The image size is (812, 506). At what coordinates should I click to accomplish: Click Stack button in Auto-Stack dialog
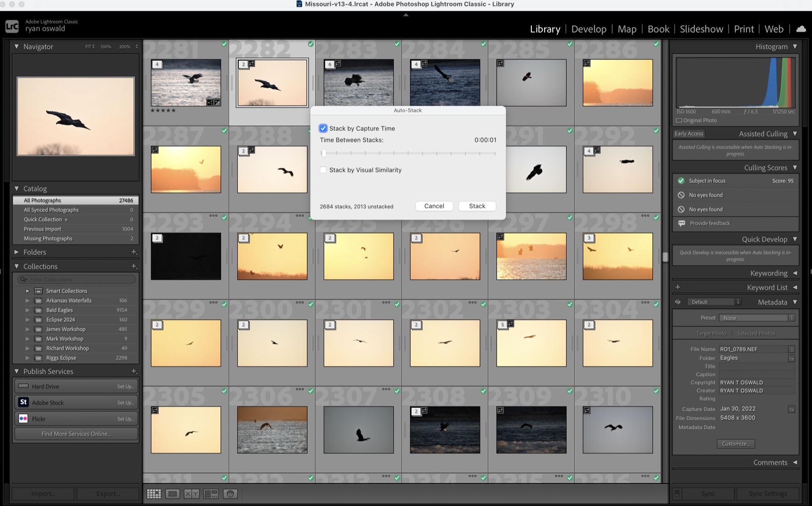pos(477,206)
